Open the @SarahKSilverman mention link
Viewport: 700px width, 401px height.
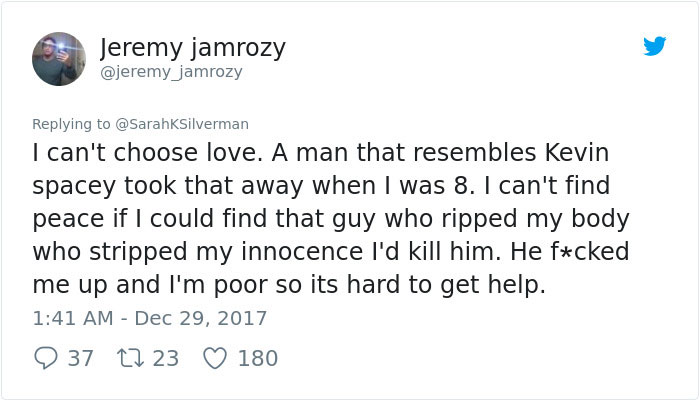click(x=183, y=124)
